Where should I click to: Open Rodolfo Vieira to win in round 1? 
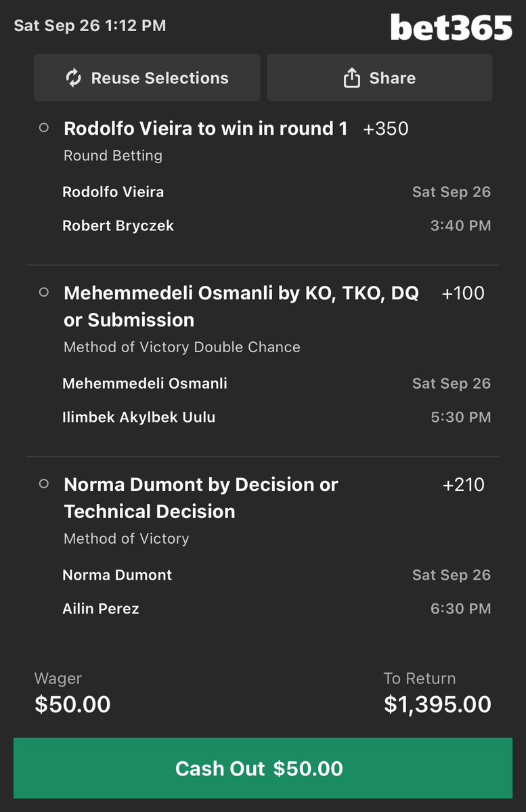(x=206, y=129)
